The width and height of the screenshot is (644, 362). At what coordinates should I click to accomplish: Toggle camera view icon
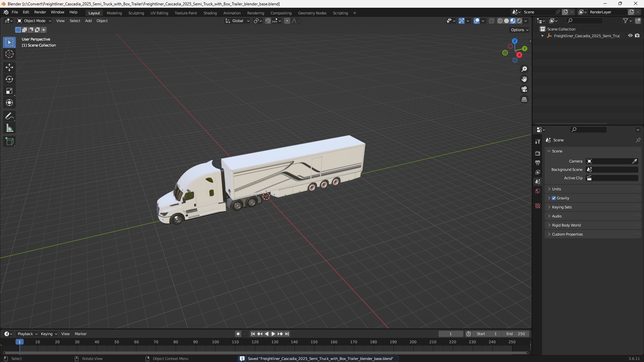tap(524, 89)
